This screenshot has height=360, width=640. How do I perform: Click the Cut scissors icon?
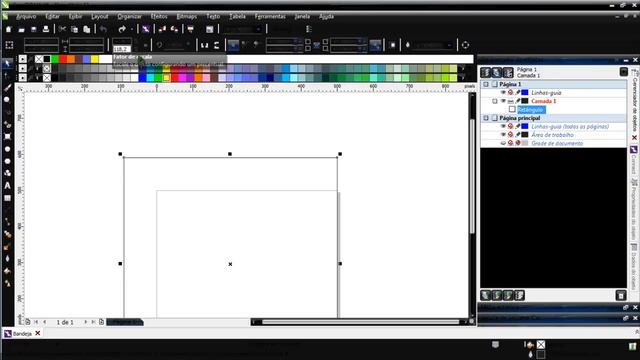point(62,29)
